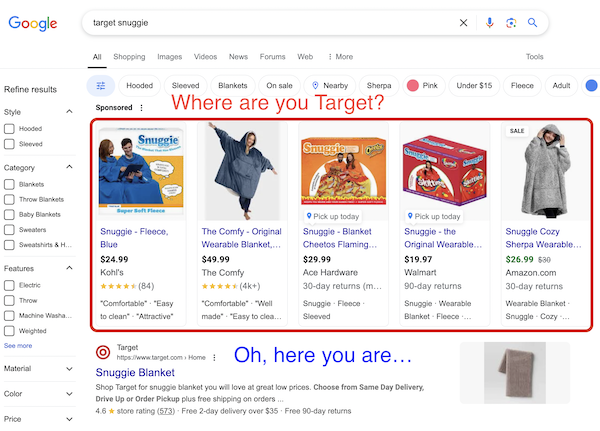
Task: Open the all filters sliders icon
Action: pyautogui.click(x=101, y=86)
